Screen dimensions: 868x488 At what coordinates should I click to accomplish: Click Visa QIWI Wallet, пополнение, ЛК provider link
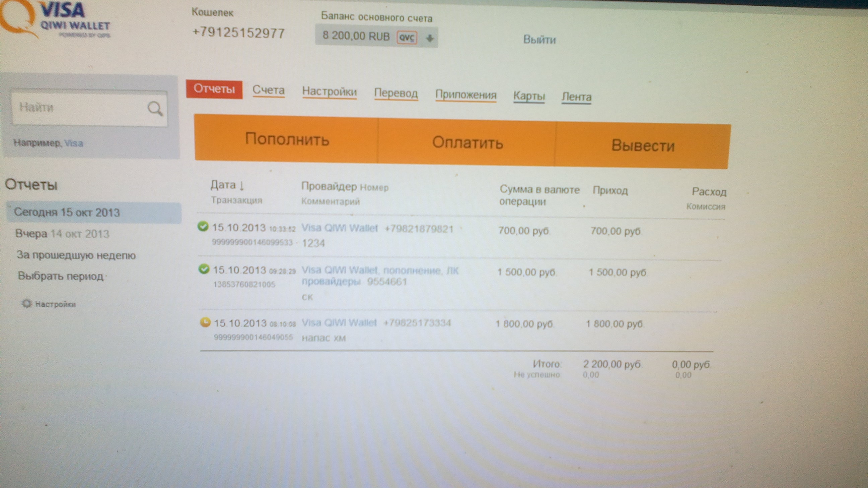coord(380,276)
